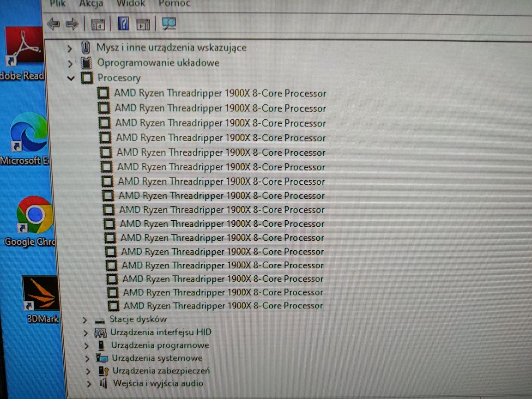Click the Urządzenia zabezpieczeń key icon
The height and width of the screenshot is (399, 532).
[x=103, y=371]
